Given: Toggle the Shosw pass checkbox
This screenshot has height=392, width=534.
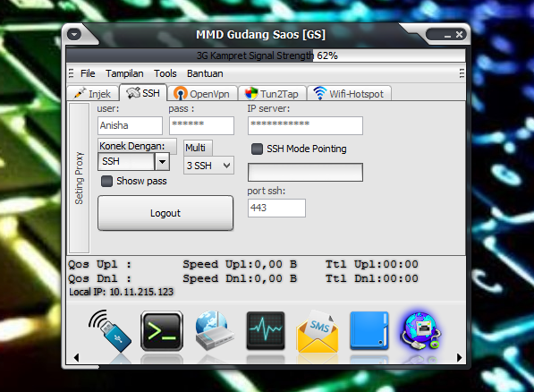Looking at the screenshot, I should pyautogui.click(x=106, y=181).
